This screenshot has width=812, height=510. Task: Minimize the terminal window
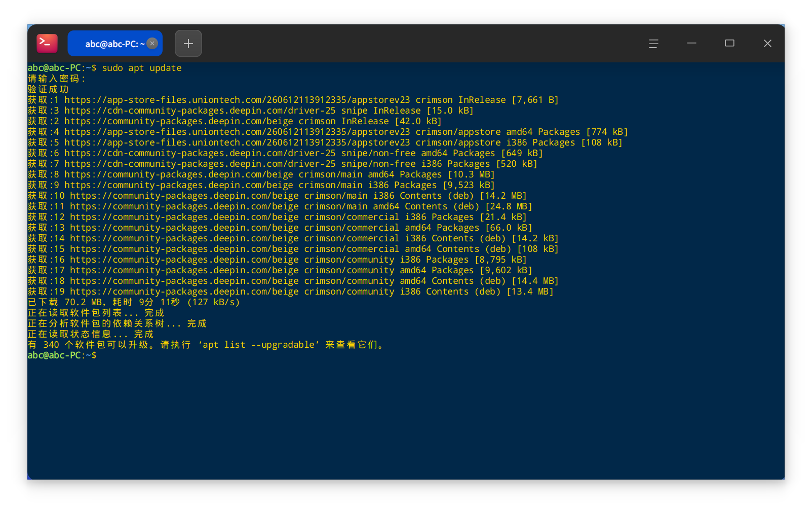click(691, 44)
